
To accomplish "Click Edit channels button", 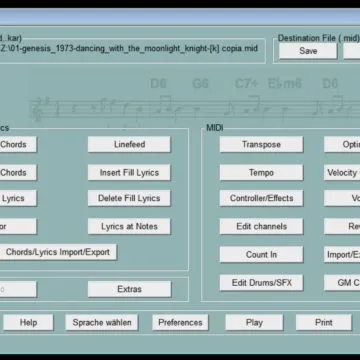I will pos(261,227).
